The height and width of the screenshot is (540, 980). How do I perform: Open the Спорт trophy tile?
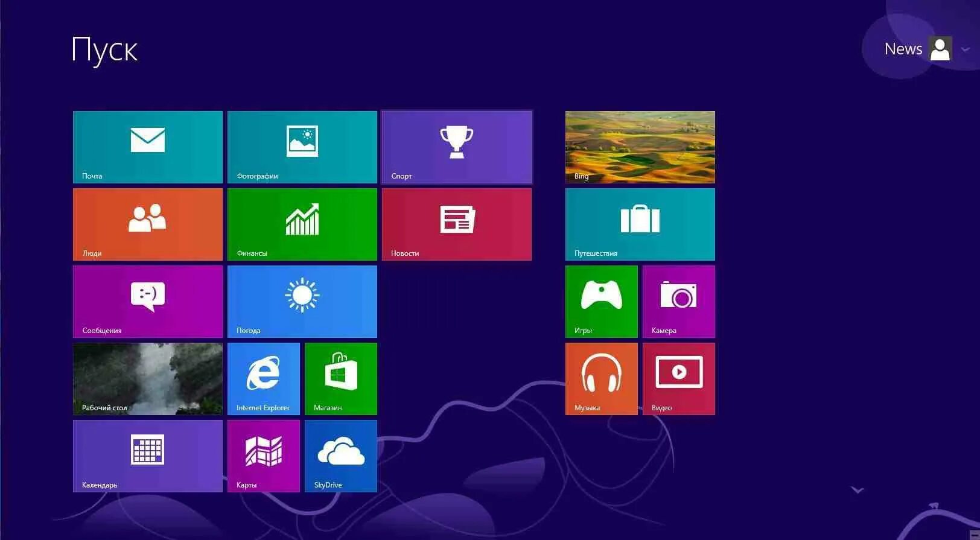tap(457, 147)
